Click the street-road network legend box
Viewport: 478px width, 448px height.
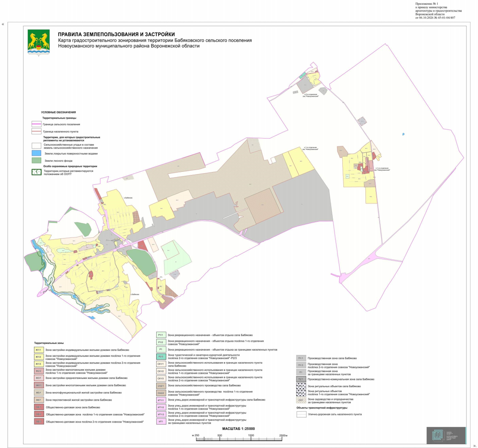tap(301, 414)
